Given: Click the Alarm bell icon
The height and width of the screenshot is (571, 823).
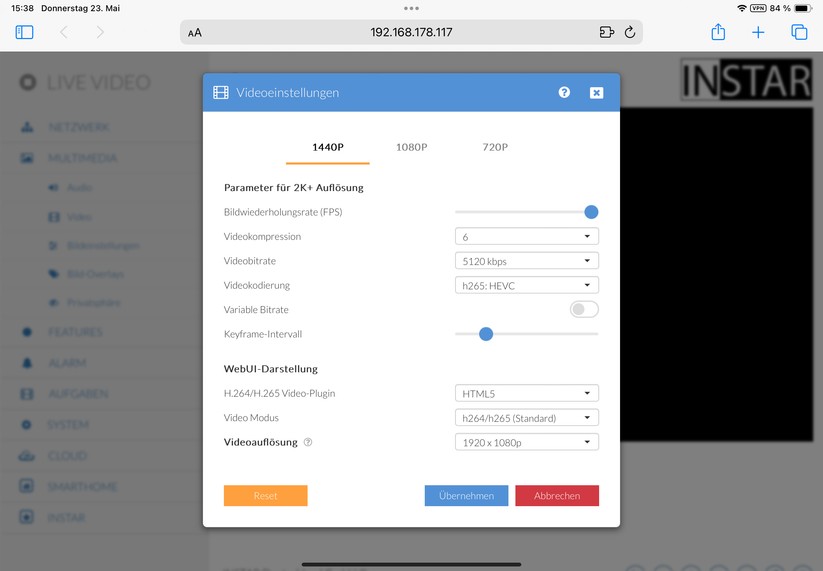Looking at the screenshot, I should tap(27, 363).
